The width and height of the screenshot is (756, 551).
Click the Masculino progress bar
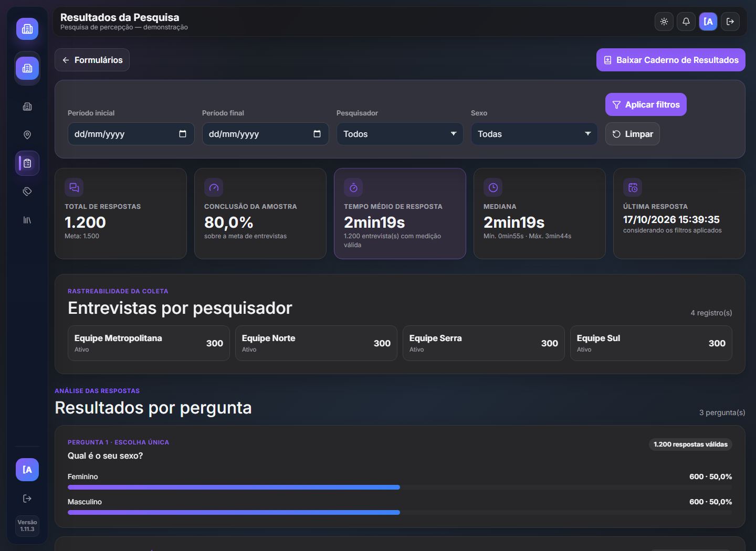(x=400, y=513)
